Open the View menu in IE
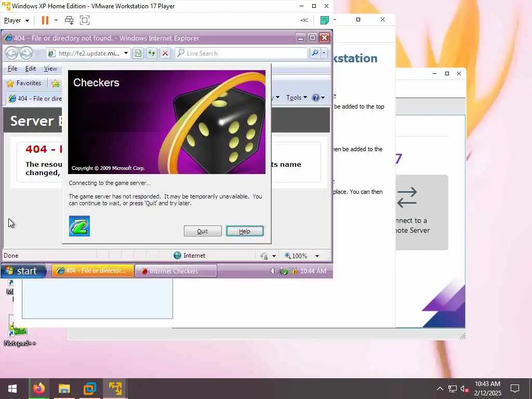This screenshot has width=532, height=399. pyautogui.click(x=50, y=69)
